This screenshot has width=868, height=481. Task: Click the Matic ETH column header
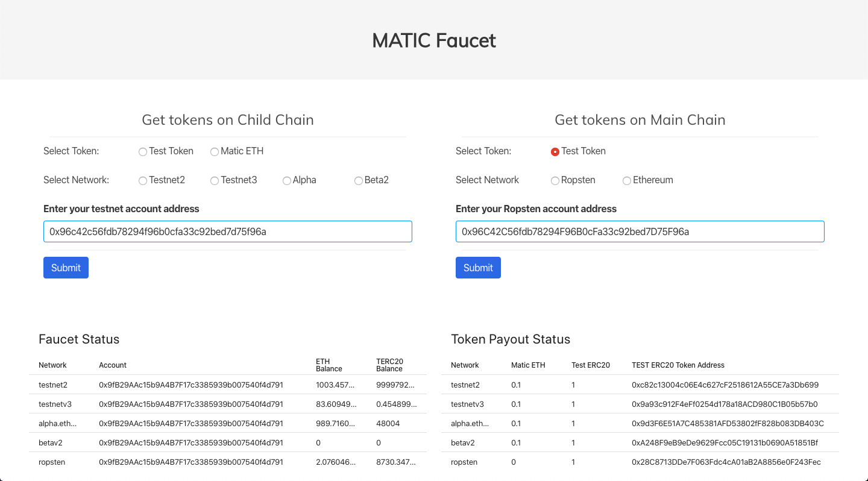pos(528,365)
